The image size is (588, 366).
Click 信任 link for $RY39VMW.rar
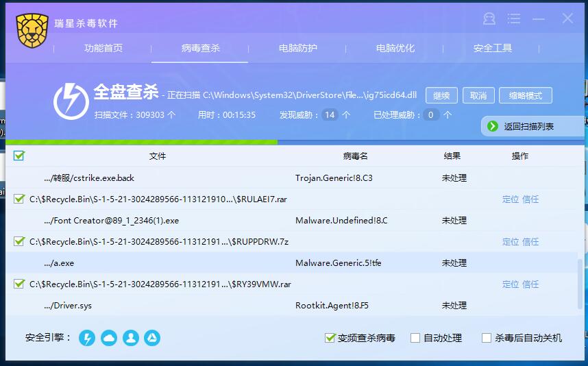pos(530,284)
